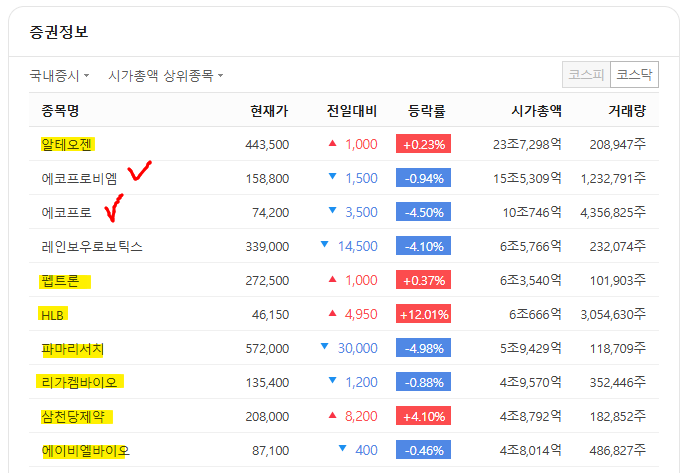Image resolution: width=684 pixels, height=473 pixels.
Task: Open the 국내증시 dropdown
Action: [59, 75]
